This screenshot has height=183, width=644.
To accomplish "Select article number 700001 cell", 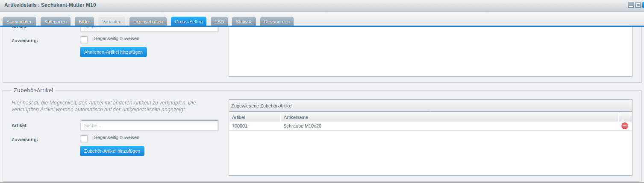I will 255,126.
